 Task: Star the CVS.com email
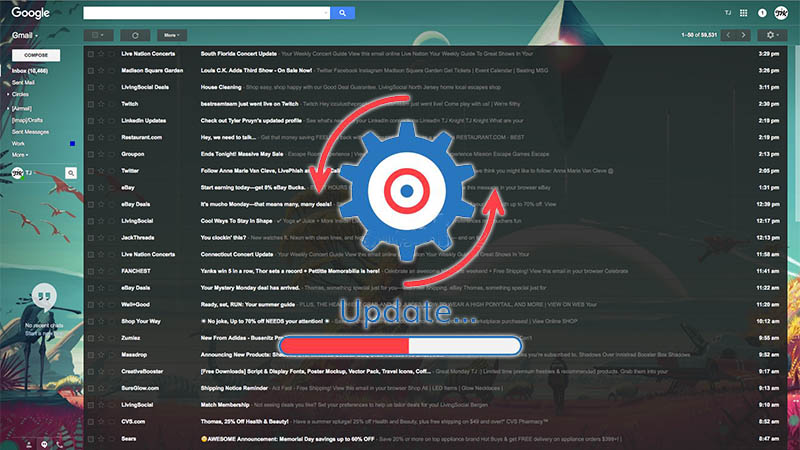click(101, 421)
